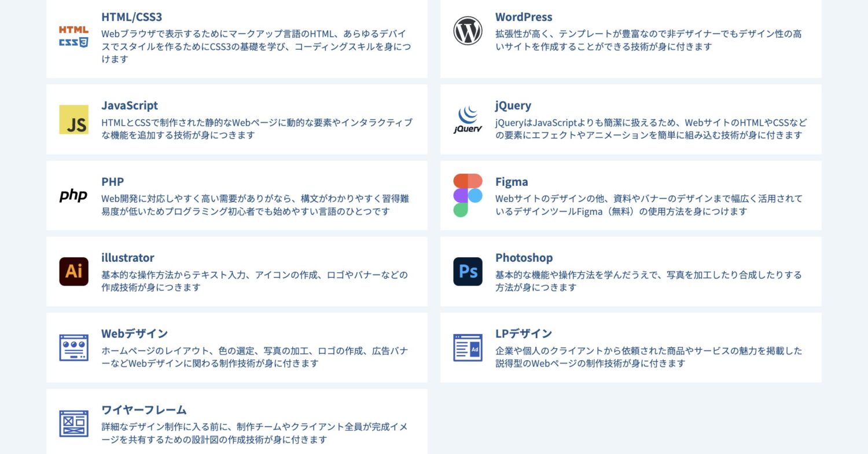Click the Webデザイン browser window icon
Viewport: 868px width, 454px height.
pyautogui.click(x=73, y=347)
